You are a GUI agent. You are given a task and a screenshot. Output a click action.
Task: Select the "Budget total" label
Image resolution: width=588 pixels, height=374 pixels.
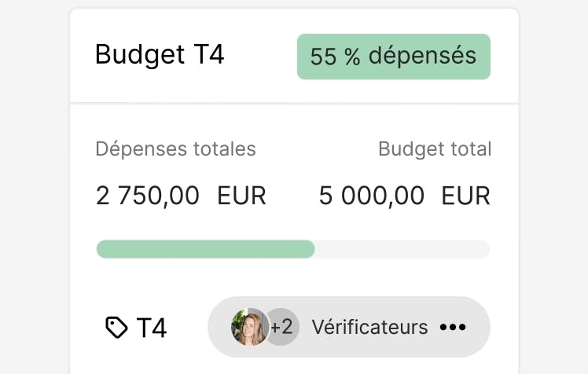tap(435, 148)
